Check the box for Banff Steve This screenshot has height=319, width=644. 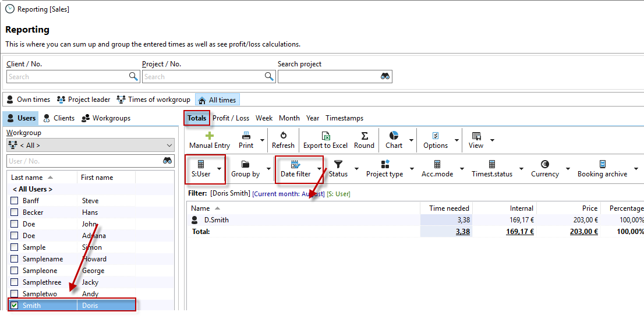click(15, 201)
